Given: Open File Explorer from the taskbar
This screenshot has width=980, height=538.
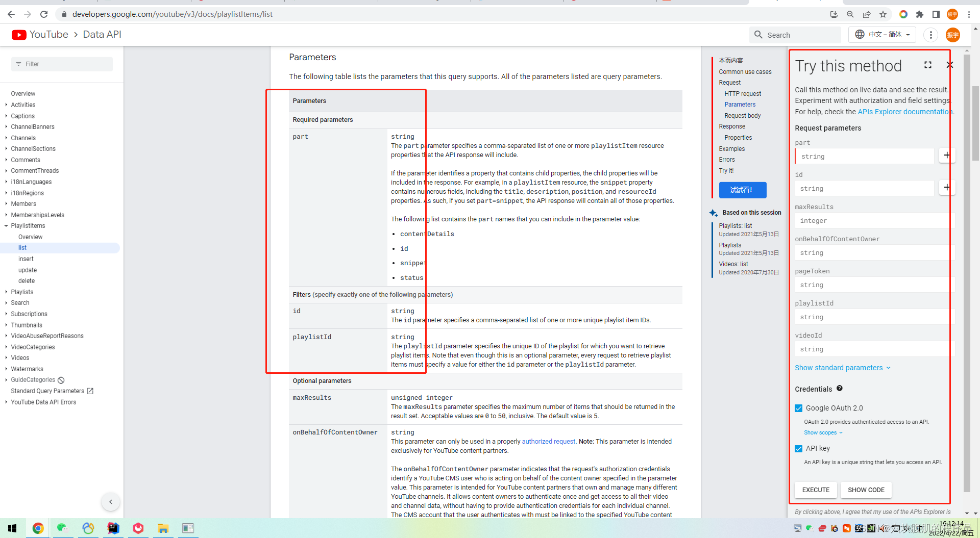Looking at the screenshot, I should coord(163,528).
